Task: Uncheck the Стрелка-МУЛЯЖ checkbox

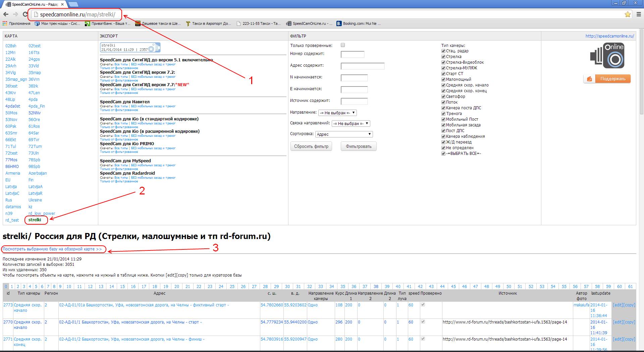Action: coord(443,68)
